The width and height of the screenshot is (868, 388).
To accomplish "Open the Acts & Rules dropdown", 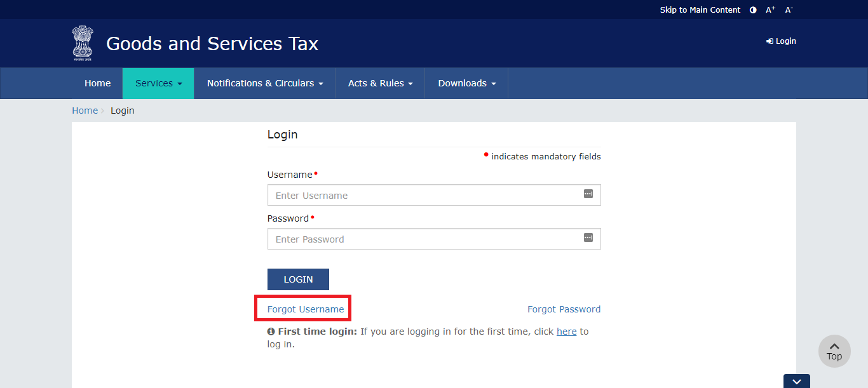I will click(x=380, y=83).
